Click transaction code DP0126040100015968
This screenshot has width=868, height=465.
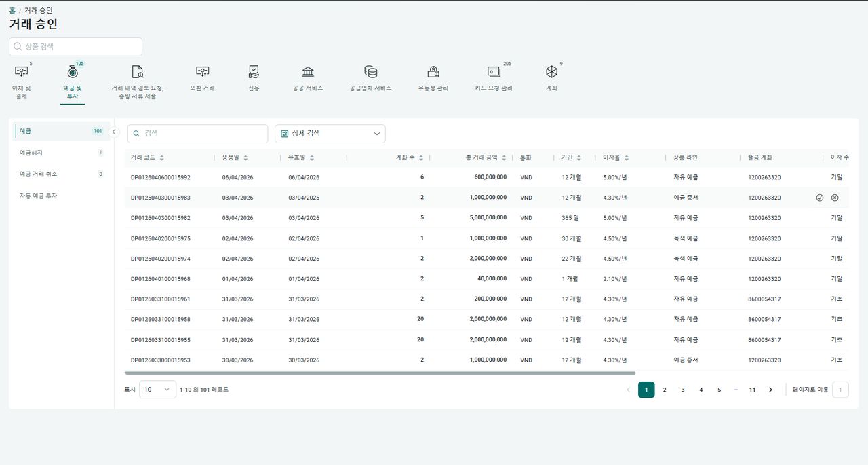point(161,279)
